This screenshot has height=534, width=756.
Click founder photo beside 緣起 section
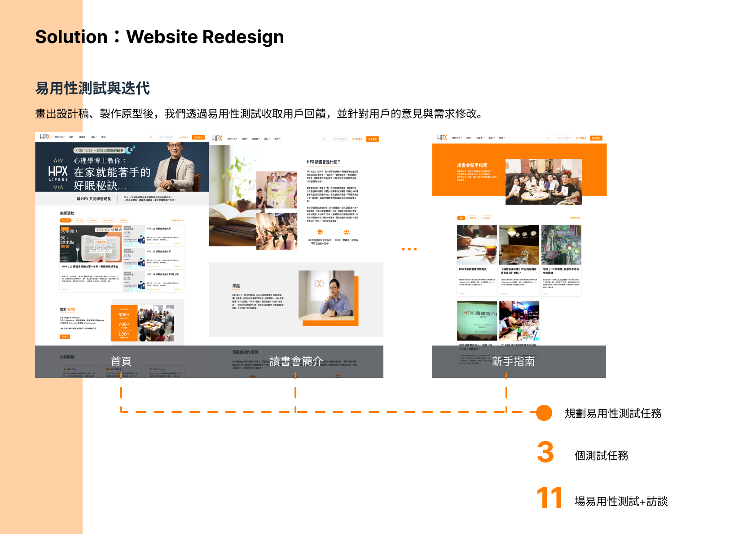coord(326,295)
